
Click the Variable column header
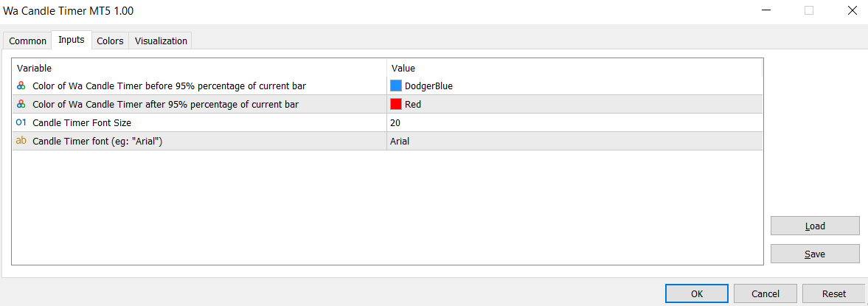point(199,68)
